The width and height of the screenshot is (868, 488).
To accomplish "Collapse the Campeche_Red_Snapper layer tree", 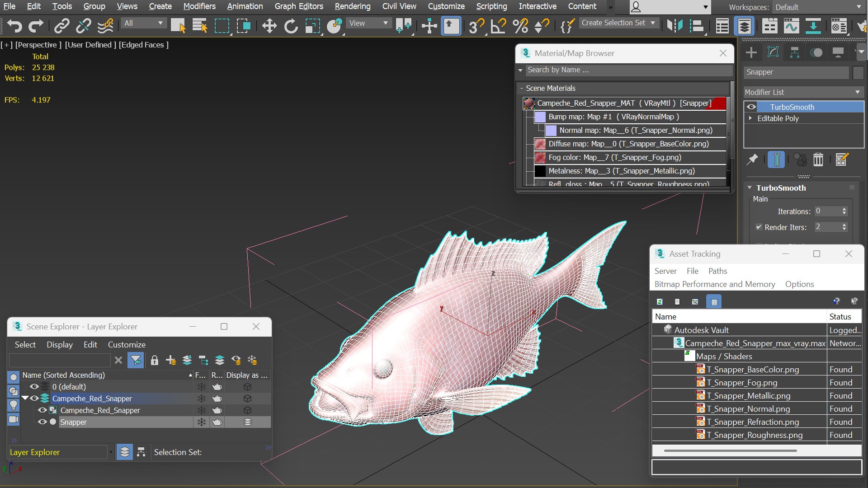I will (25, 398).
